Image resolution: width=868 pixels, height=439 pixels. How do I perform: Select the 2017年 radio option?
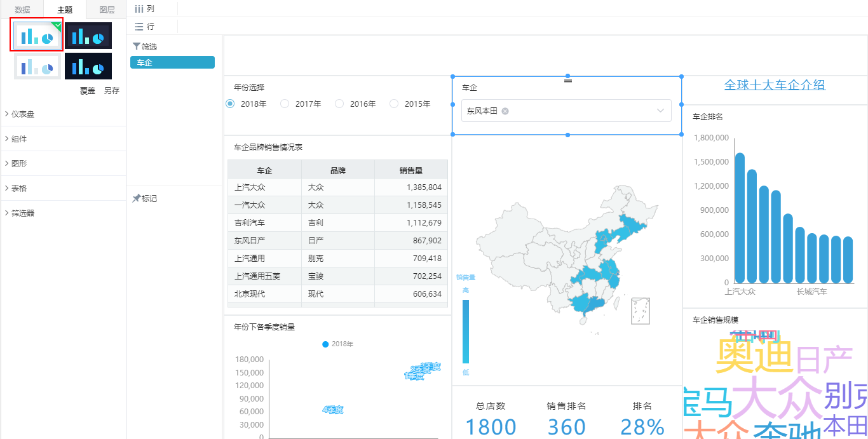[x=285, y=104]
